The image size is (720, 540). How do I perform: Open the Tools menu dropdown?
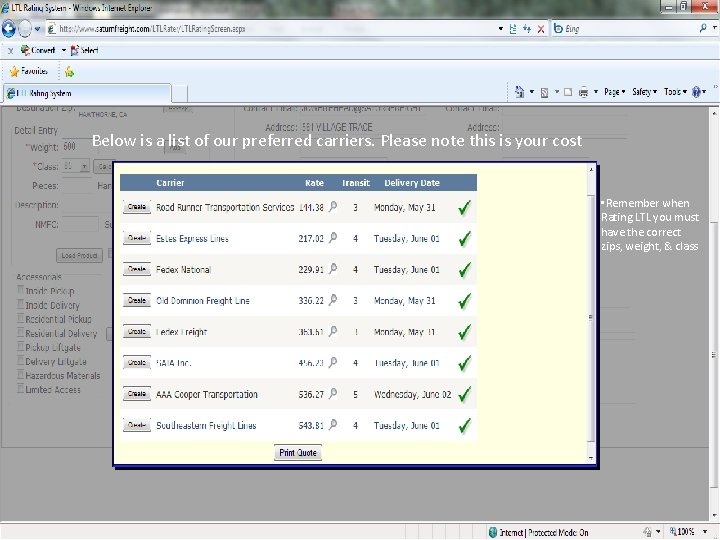pyautogui.click(x=675, y=92)
